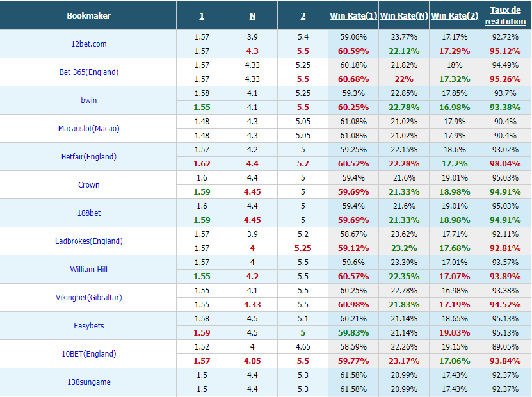Select Betfair's 18.6% opening win rate

pos(455,150)
